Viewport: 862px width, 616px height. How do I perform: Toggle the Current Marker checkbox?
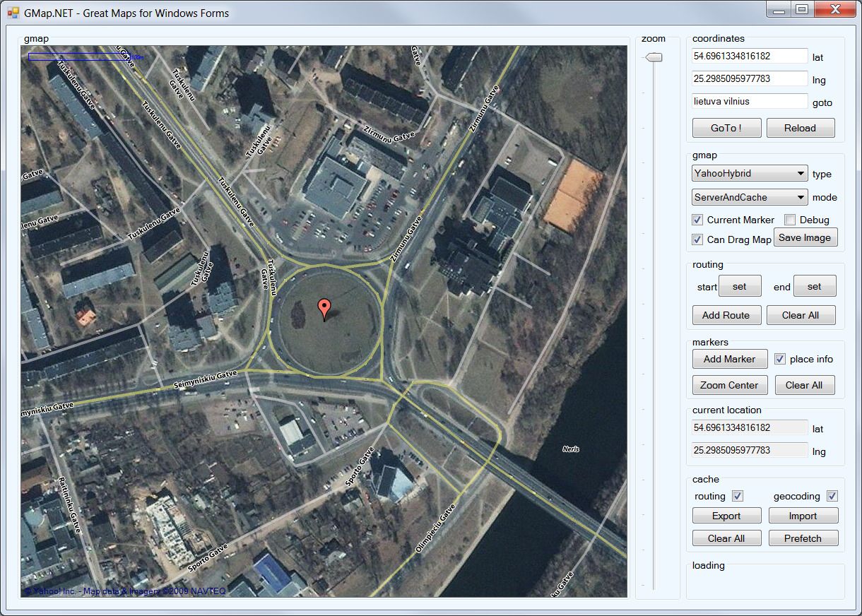(697, 220)
